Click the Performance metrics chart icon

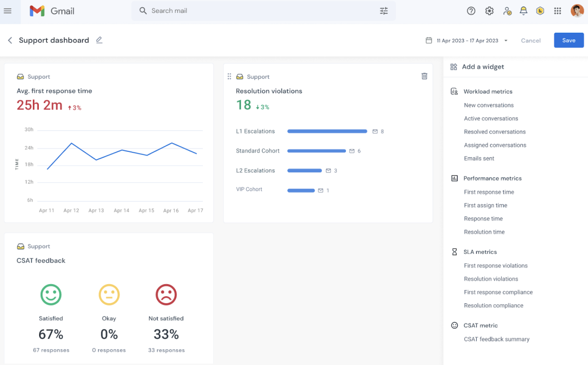[x=454, y=178]
